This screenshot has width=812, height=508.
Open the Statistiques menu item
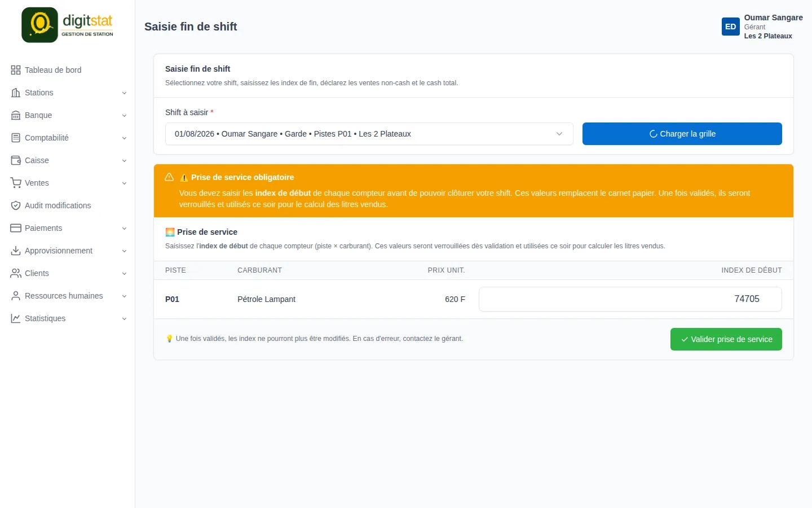[68, 318]
